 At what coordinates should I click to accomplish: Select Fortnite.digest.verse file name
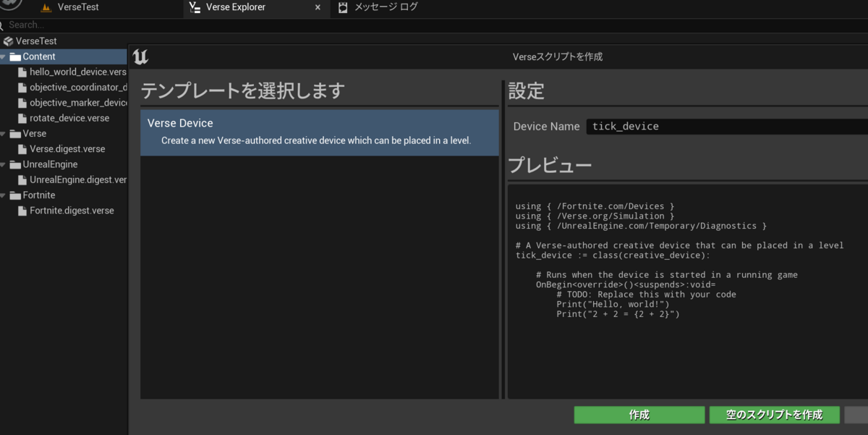72,211
